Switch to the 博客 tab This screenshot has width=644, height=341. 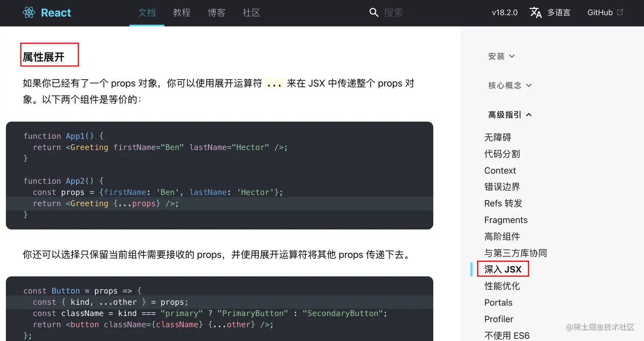[216, 13]
